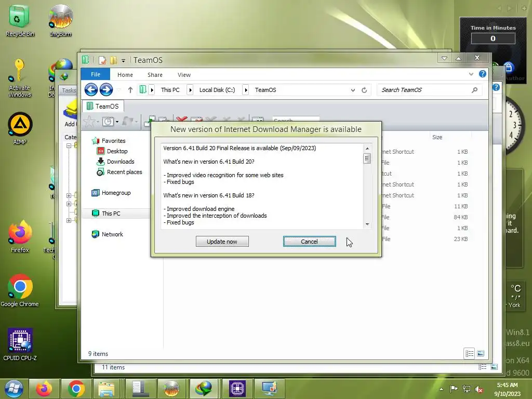
Task: Open Activate Windows desktop shortcut
Action: 19,79
